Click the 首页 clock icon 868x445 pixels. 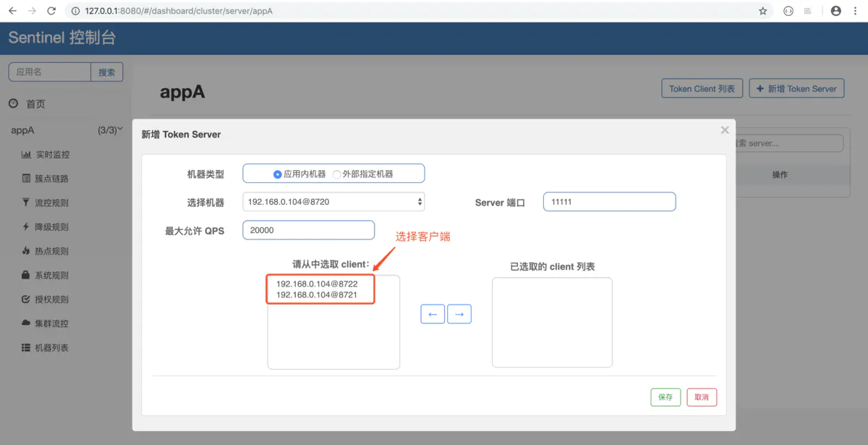pos(13,103)
